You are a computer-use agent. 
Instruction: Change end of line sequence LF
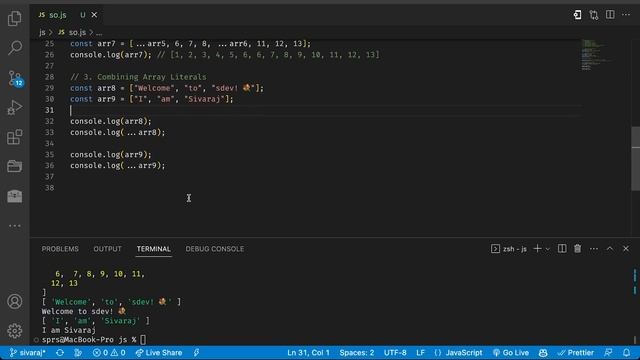[420, 353]
